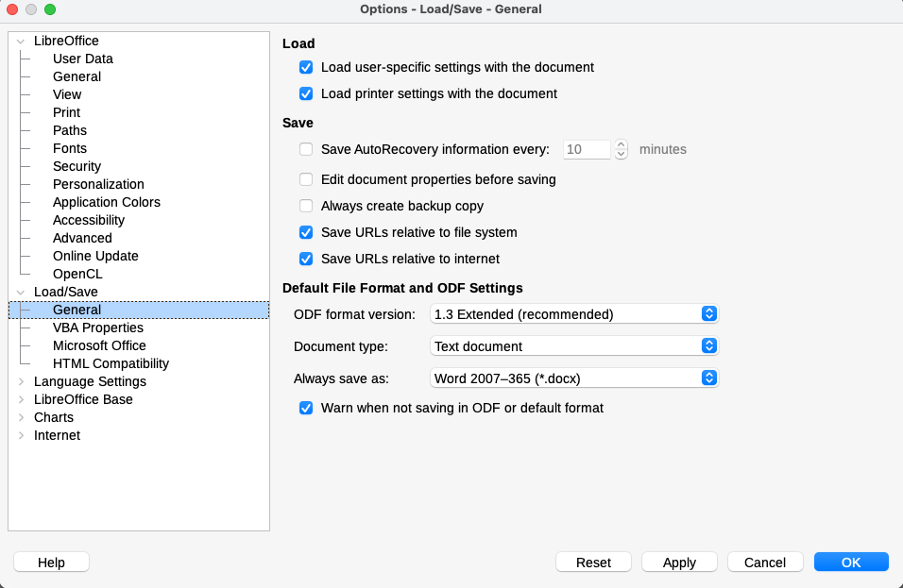Check Always create backup copy

[306, 206]
